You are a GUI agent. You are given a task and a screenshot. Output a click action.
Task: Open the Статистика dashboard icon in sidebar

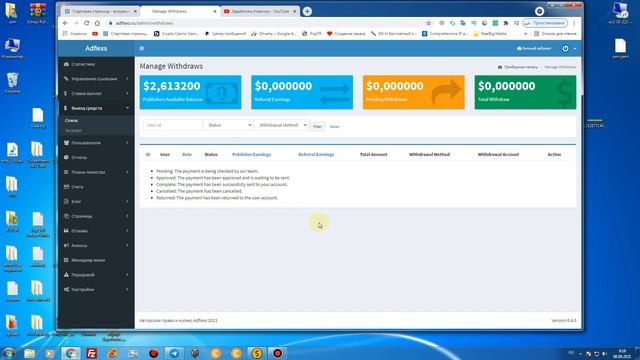[67, 64]
